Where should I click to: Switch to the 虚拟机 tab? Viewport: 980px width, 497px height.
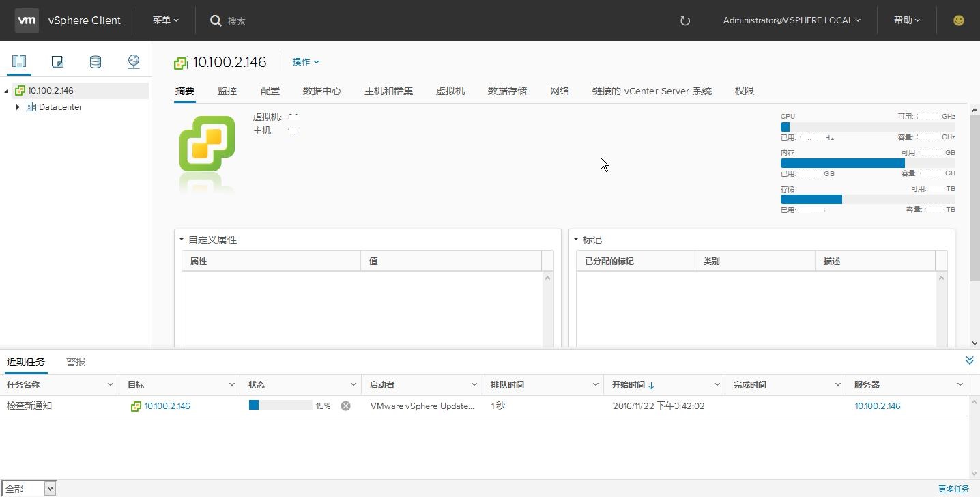[x=450, y=91]
